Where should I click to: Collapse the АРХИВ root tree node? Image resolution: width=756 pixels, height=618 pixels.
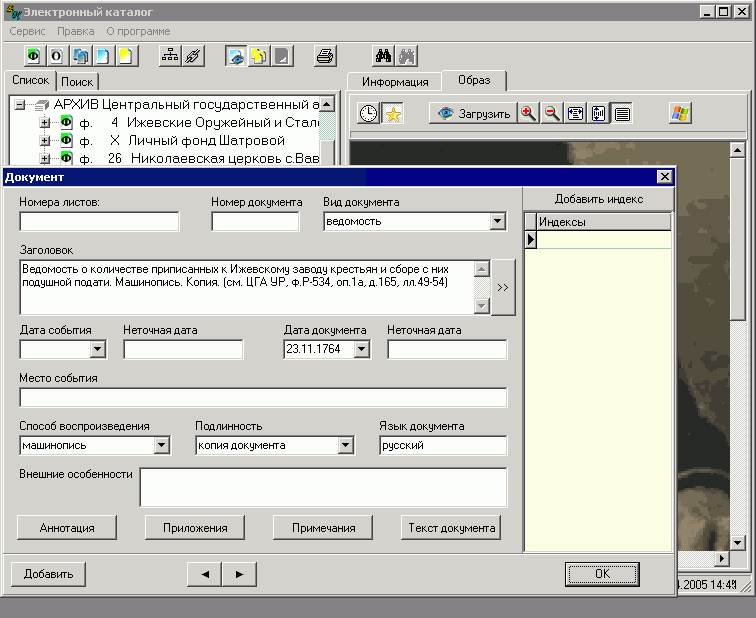point(20,104)
